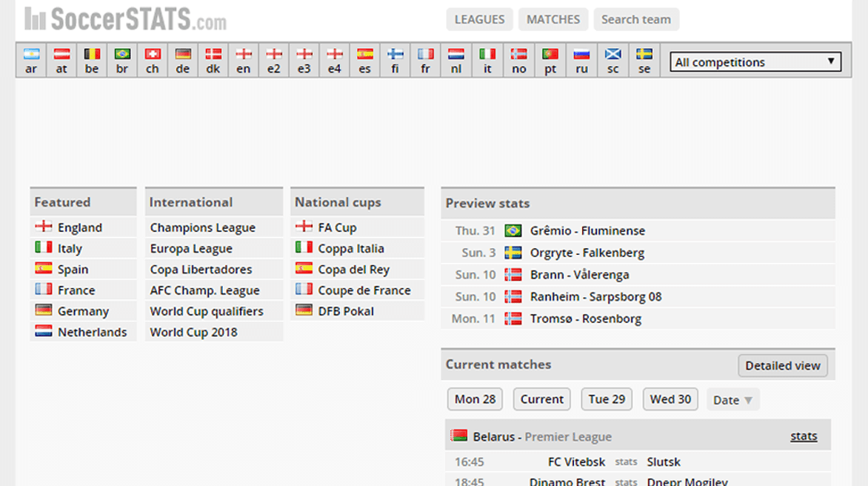This screenshot has width=868, height=486.
Task: Open Grêmio - Fluminense preview
Action: 587,231
